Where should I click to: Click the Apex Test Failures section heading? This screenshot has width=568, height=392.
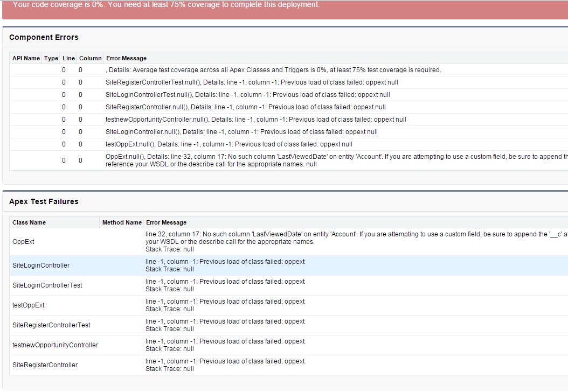tap(44, 201)
